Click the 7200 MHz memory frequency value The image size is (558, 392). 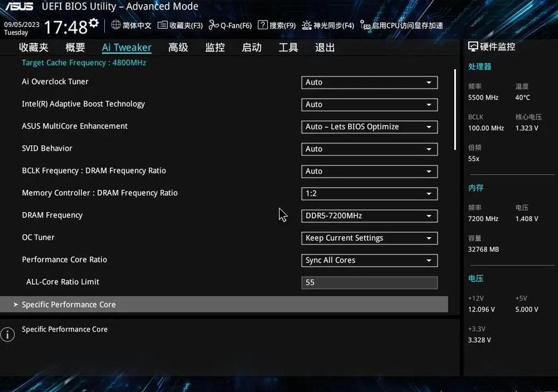click(483, 219)
